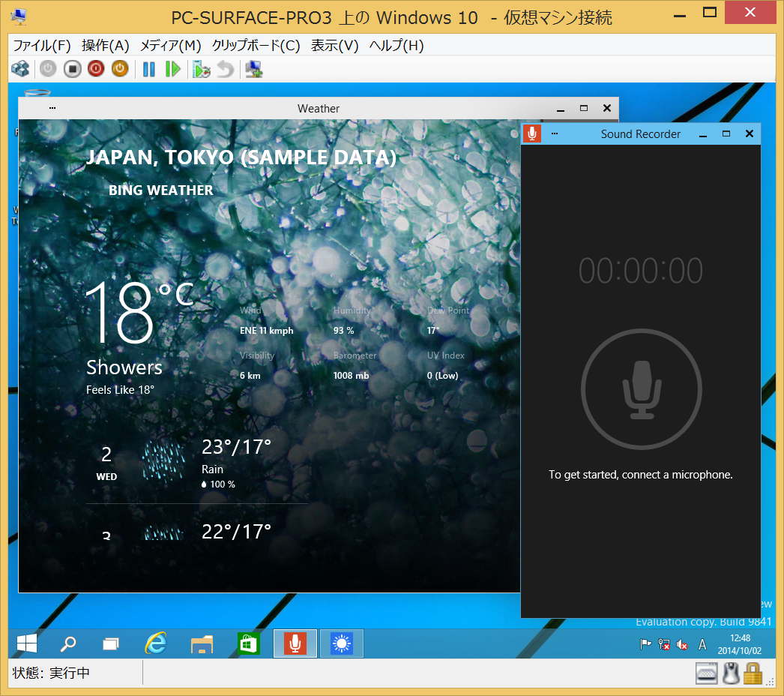This screenshot has height=696, width=784.
Task: Click the Action Center flag tray icon
Action: [x=645, y=644]
